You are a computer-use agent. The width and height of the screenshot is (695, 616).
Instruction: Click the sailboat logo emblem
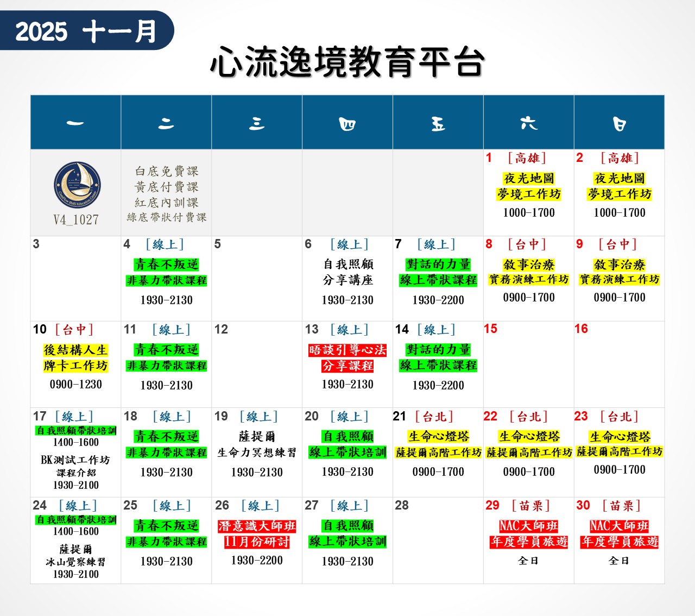(x=77, y=185)
